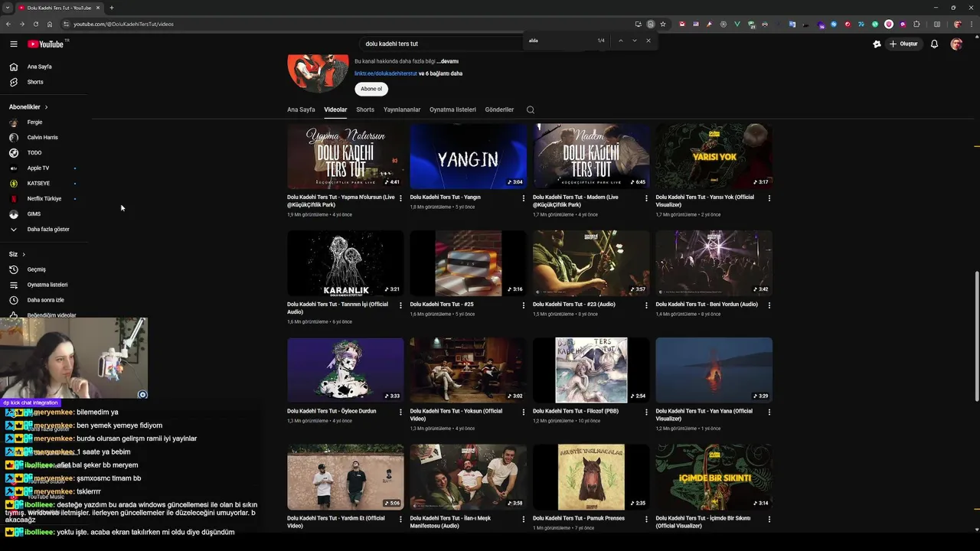Open the #25 video thumbnail
The width and height of the screenshot is (980, 551).
point(468,263)
